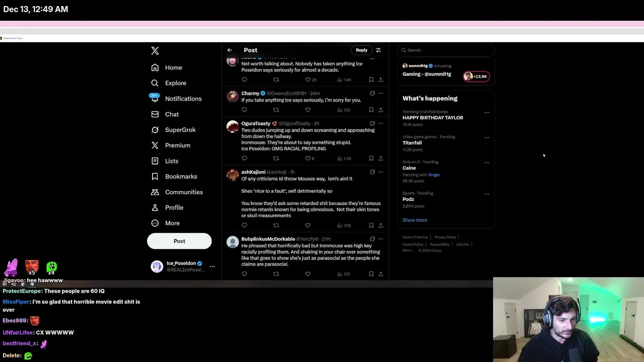
Task: Open OguraToasty's profile avatar
Action: click(232, 127)
